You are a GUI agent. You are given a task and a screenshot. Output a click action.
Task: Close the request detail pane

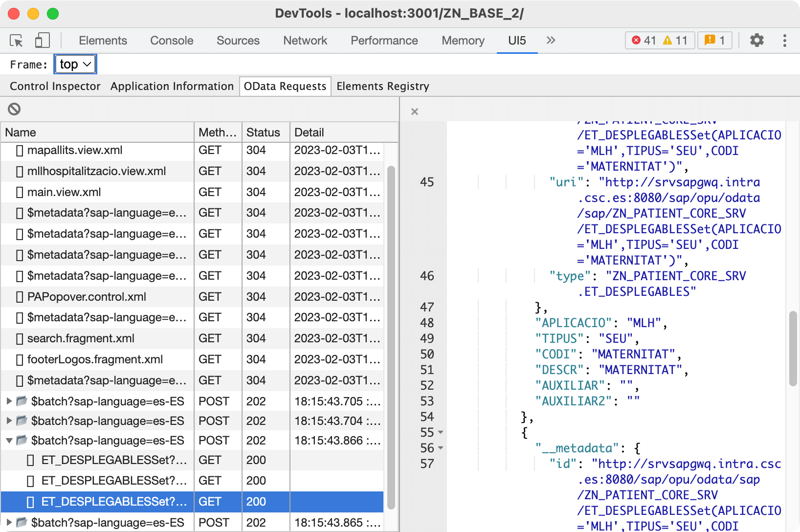tap(415, 111)
